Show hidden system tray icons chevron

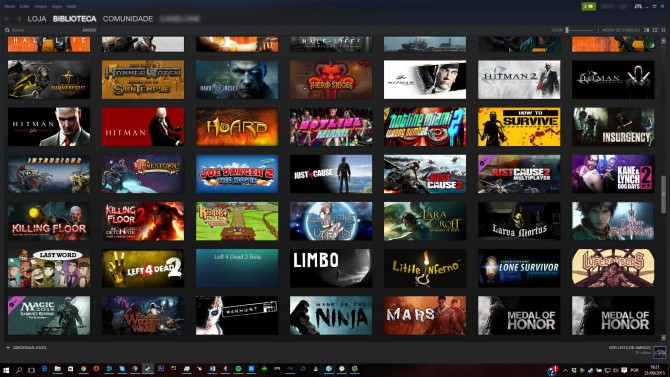(x=565, y=370)
